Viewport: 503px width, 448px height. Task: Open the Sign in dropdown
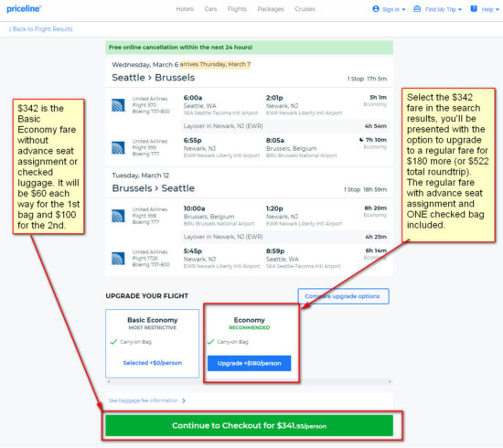click(x=389, y=9)
